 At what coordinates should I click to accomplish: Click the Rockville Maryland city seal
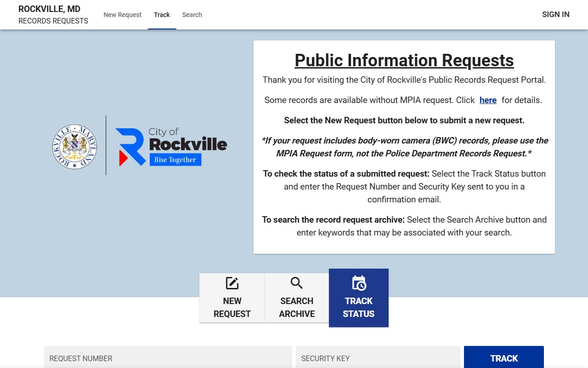(x=74, y=147)
